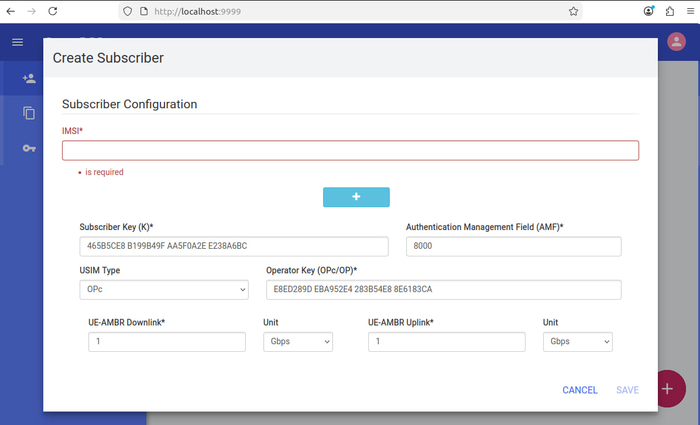Open the Firefox application menu
The height and width of the screenshot is (425, 700).
pos(687,11)
